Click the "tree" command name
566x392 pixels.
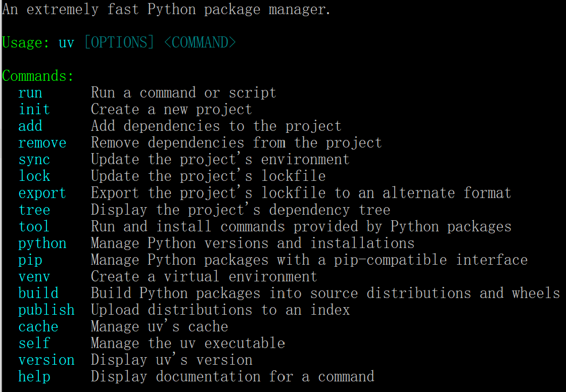pos(34,210)
